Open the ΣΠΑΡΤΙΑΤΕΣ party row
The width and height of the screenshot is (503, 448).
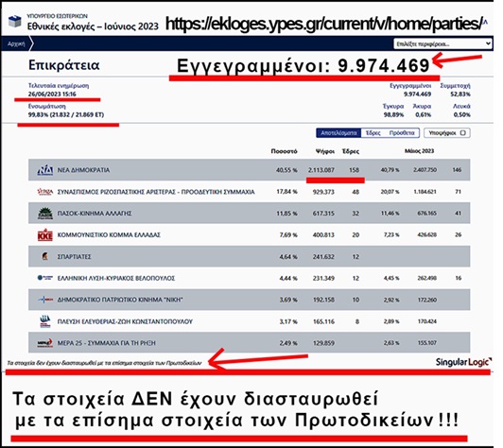click(249, 256)
